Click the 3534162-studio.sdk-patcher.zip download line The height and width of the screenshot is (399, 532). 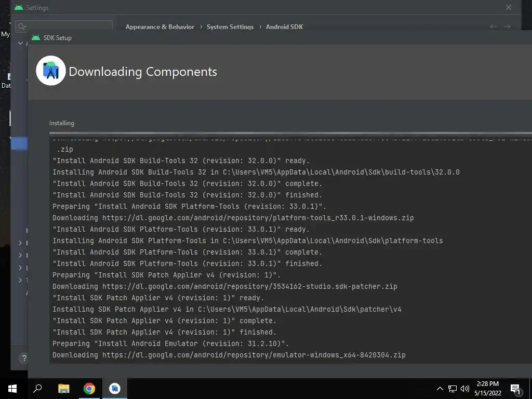coord(224,286)
